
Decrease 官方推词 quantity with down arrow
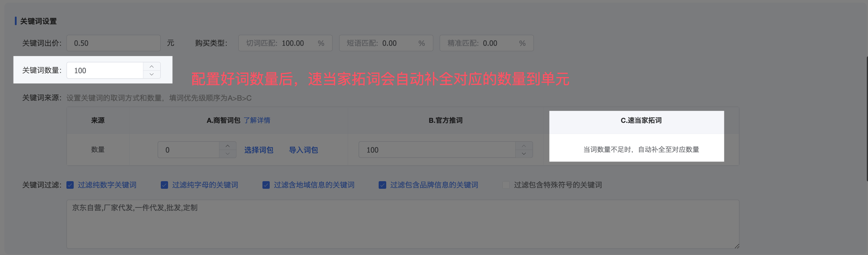[524, 154]
